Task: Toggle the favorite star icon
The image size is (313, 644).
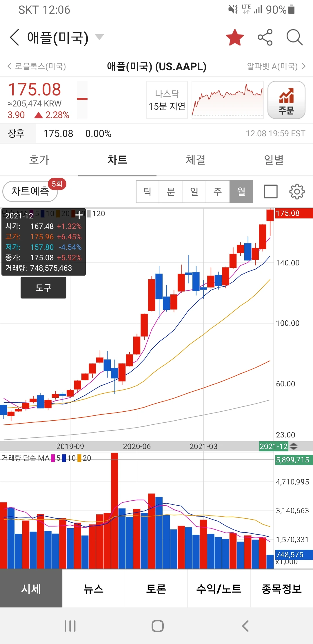Action: [x=235, y=37]
